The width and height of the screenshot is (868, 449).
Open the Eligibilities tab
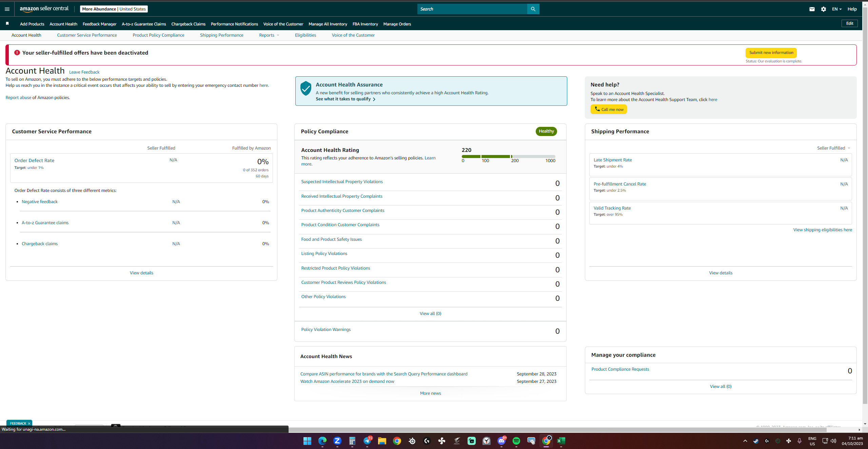click(x=305, y=35)
